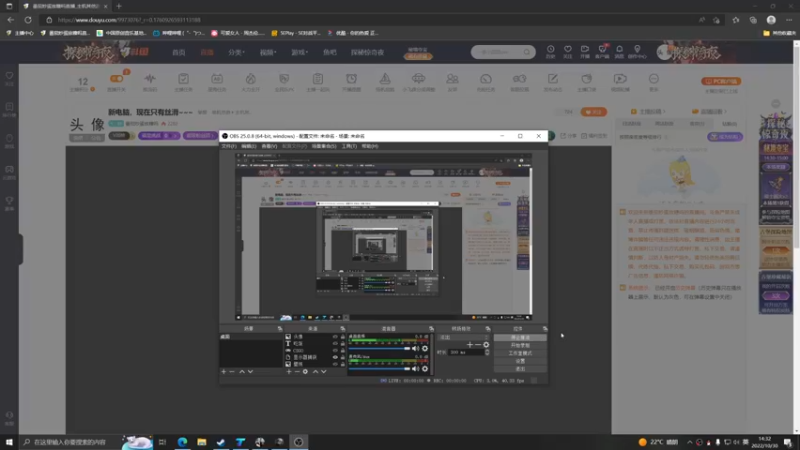Remove the selected scene with the minus icon in Scenes panel
This screenshot has width=800, height=450.
[x=232, y=372]
